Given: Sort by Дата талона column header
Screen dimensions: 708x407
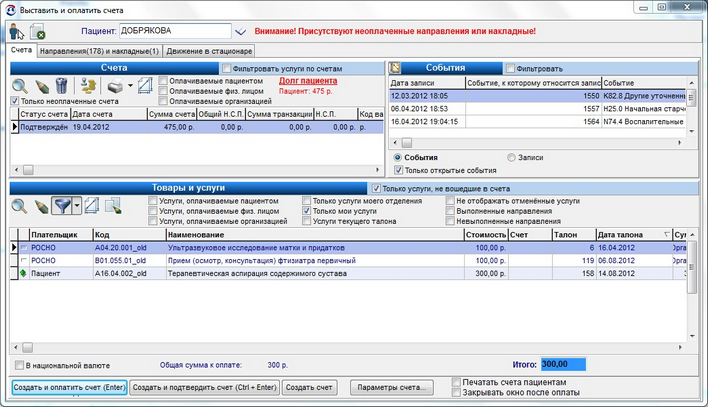Looking at the screenshot, I should 633,235.
